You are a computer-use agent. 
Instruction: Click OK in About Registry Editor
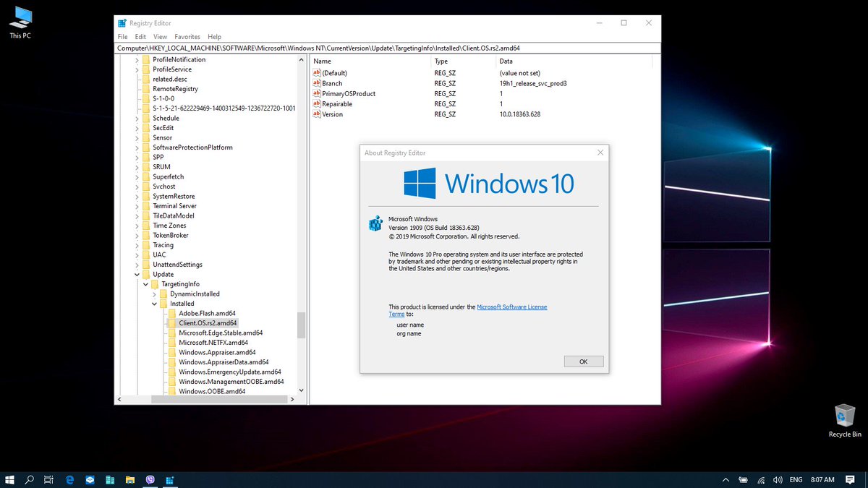coord(583,361)
